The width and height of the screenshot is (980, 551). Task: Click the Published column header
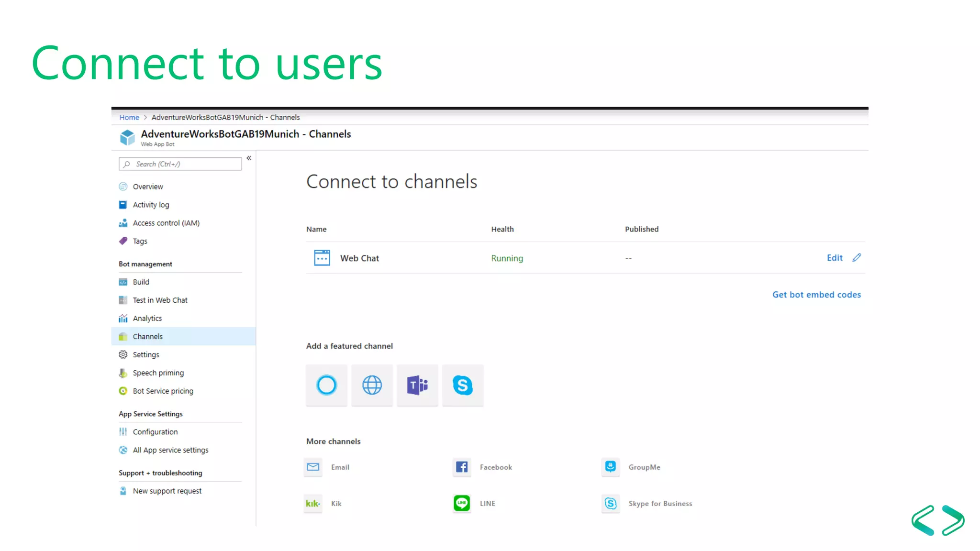642,229
